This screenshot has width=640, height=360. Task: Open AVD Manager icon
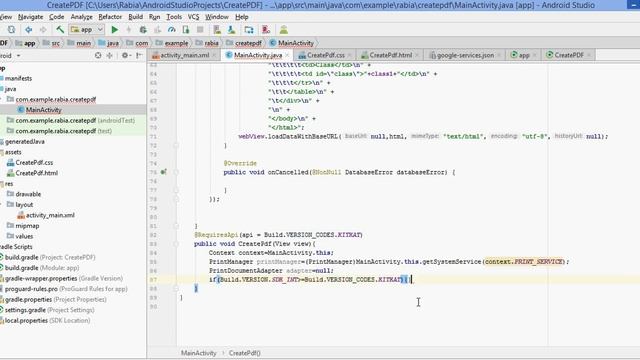coord(217,30)
